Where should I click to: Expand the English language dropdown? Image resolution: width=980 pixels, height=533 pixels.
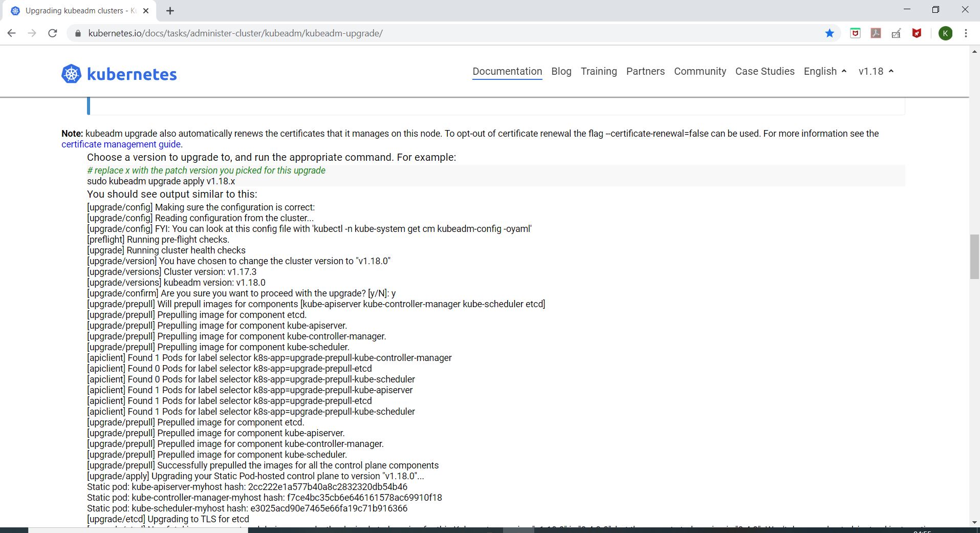point(825,71)
